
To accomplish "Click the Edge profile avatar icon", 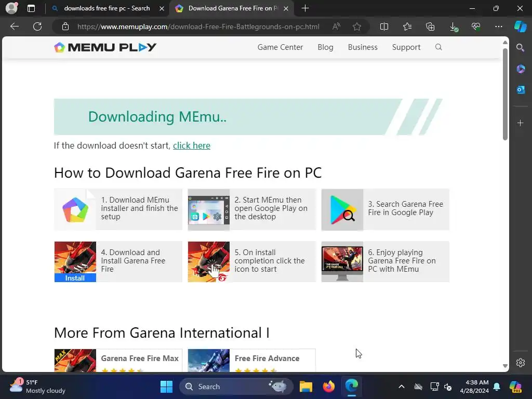I will [11, 8].
